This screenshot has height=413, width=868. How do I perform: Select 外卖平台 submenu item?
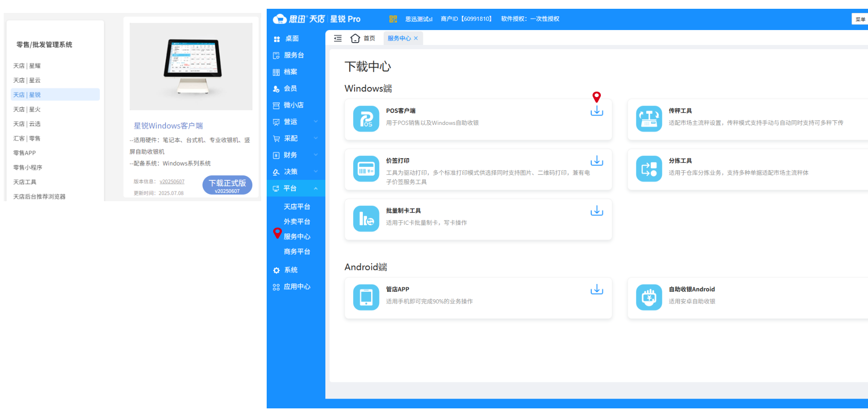(x=297, y=222)
